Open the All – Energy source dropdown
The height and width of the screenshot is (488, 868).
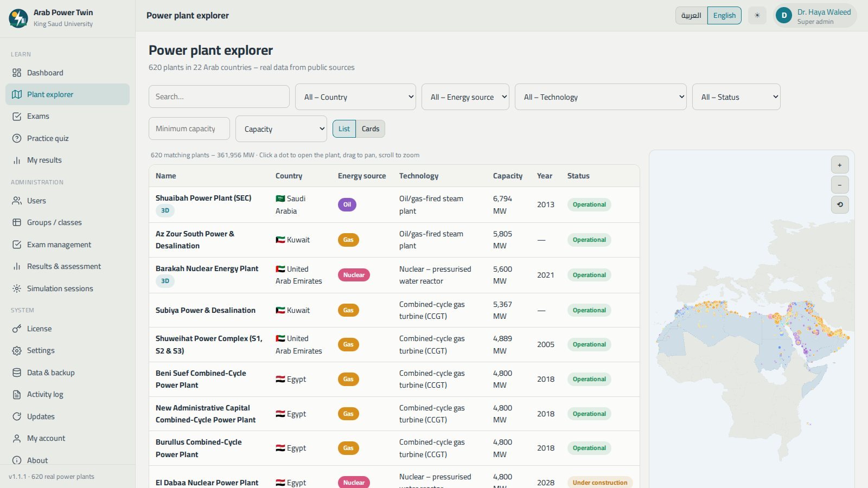pos(465,97)
